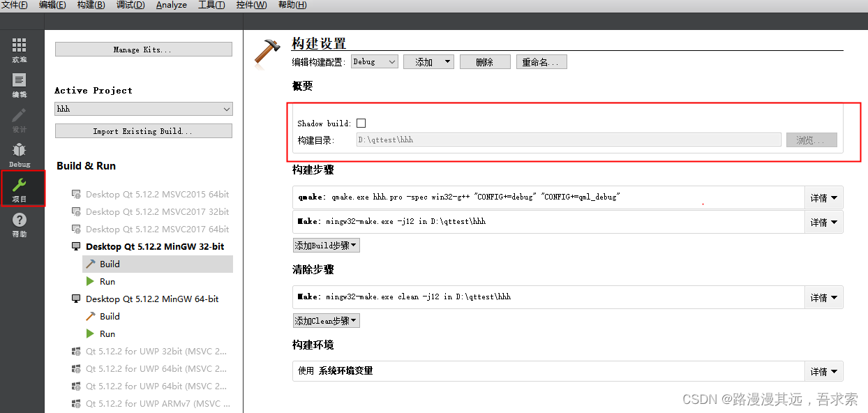Open the 帮助(H) menu
The height and width of the screenshot is (413, 868).
pos(292,5)
